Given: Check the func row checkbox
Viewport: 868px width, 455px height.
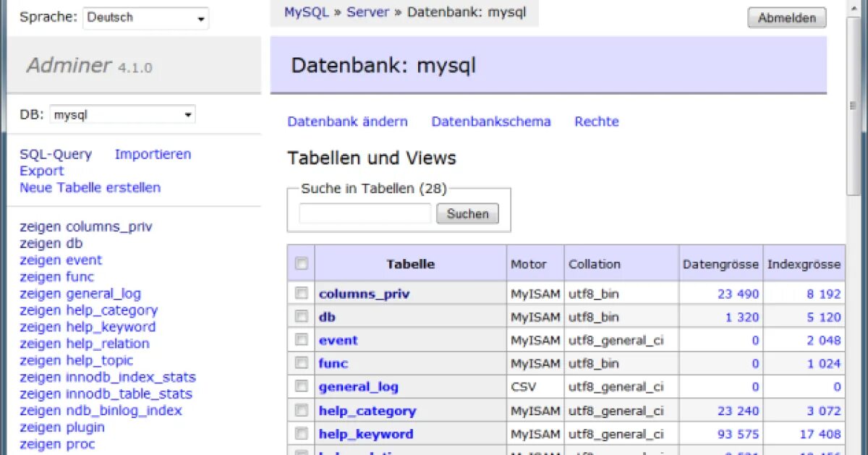Looking at the screenshot, I should [x=302, y=363].
